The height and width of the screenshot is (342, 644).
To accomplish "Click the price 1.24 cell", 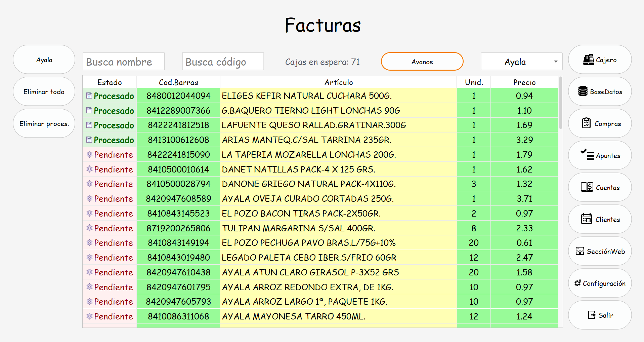I will coord(524,316).
